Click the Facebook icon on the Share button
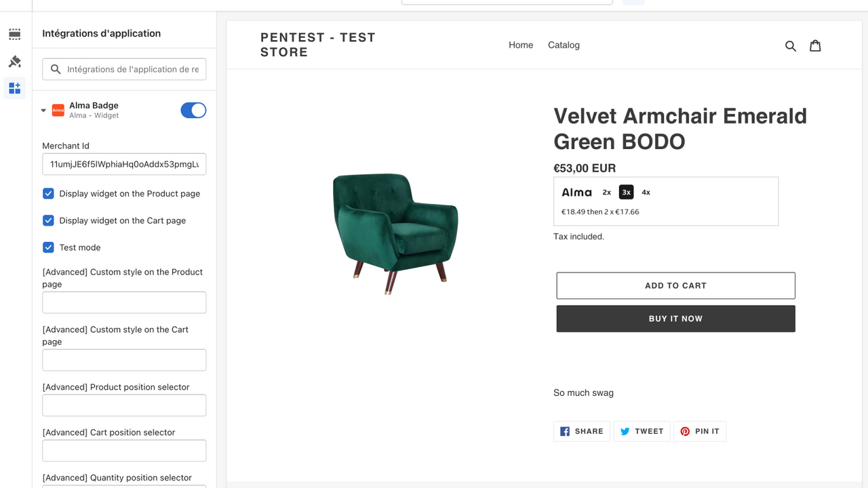 tap(564, 431)
